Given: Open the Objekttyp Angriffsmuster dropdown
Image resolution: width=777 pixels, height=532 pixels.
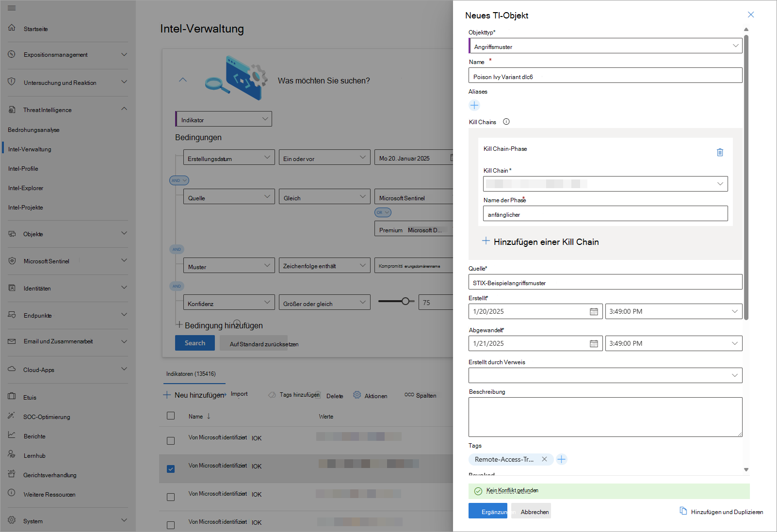Looking at the screenshot, I should 605,46.
